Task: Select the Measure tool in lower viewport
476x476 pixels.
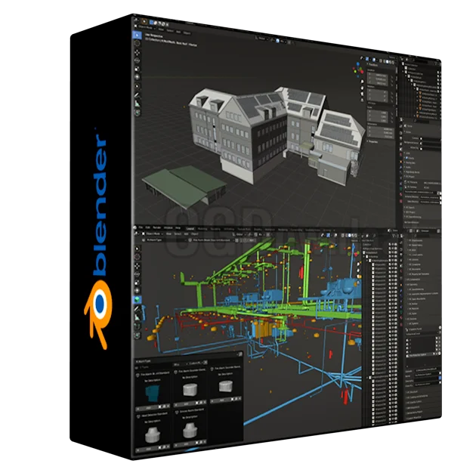Action: (138, 317)
